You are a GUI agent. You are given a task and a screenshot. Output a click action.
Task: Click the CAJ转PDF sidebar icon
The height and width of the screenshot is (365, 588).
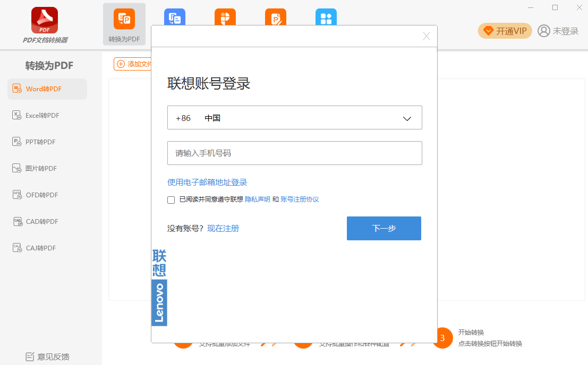17,248
